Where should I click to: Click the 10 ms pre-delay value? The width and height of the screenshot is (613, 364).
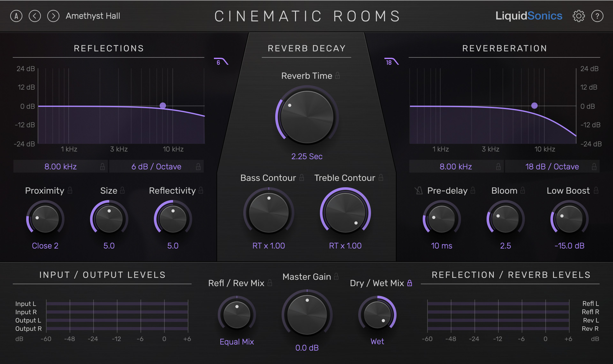442,246
